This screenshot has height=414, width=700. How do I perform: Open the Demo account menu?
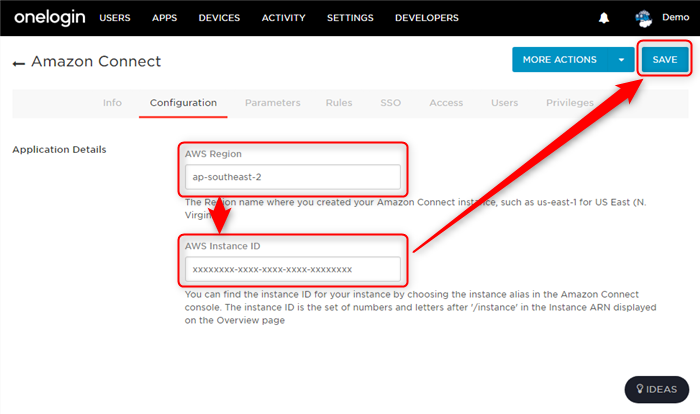pyautogui.click(x=675, y=17)
